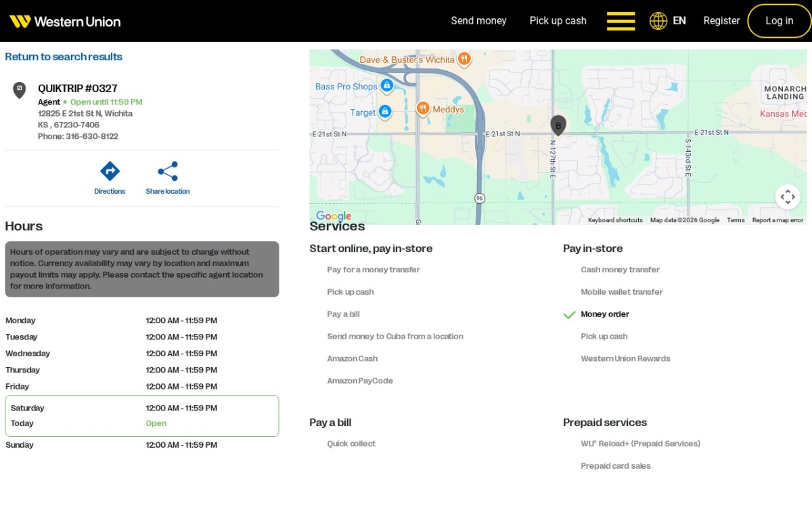Click the Target shopping pin on map

(x=385, y=111)
